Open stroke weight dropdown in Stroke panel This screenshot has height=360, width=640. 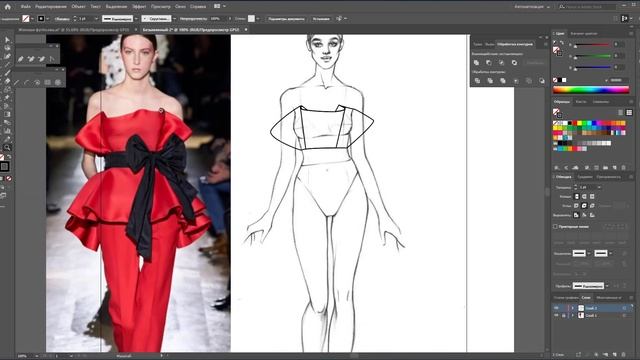[599, 187]
